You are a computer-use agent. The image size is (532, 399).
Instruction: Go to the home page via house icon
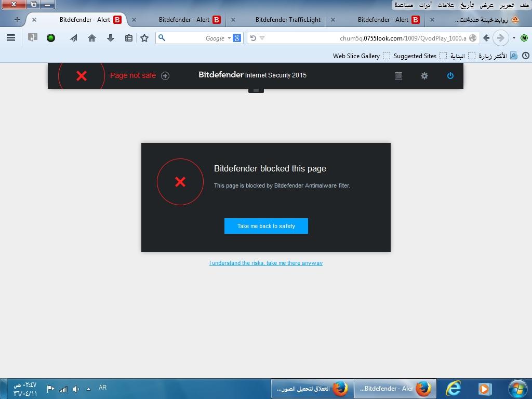coord(92,38)
